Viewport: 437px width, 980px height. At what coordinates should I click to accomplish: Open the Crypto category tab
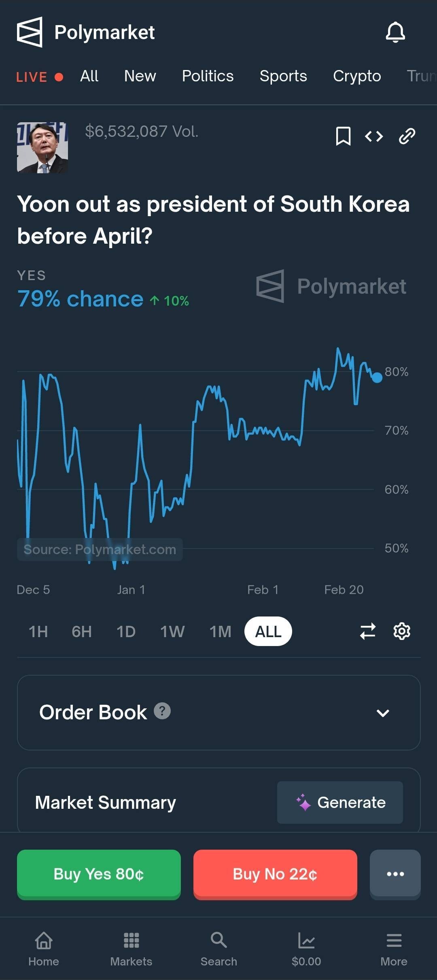click(x=357, y=76)
